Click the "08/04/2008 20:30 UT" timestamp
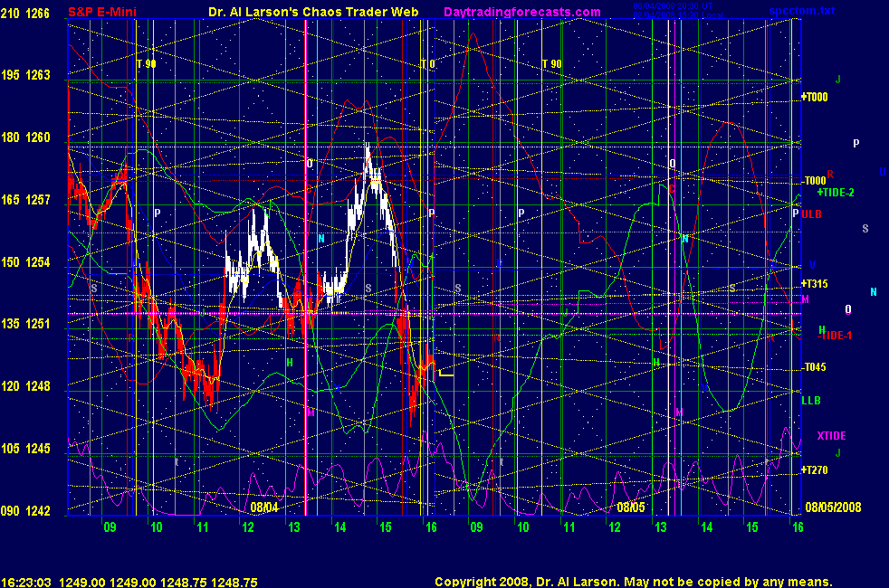Image resolution: width=889 pixels, height=588 pixels. [673, 5]
